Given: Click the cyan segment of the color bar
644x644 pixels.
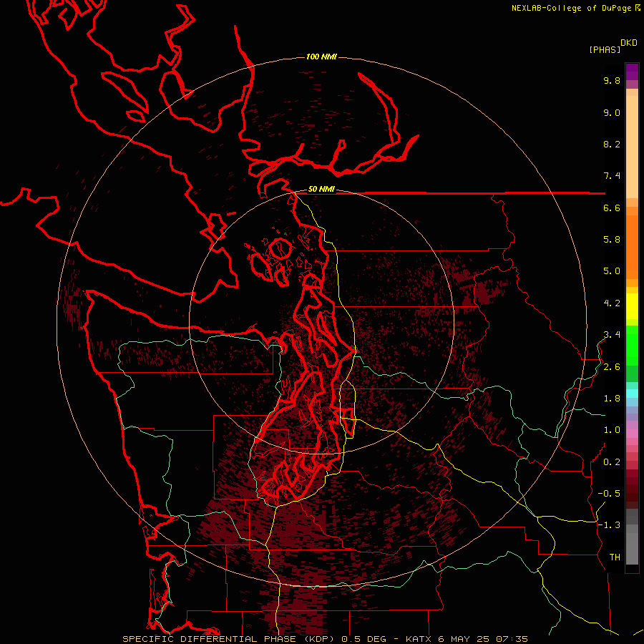Looking at the screenshot, I should (x=632, y=393).
